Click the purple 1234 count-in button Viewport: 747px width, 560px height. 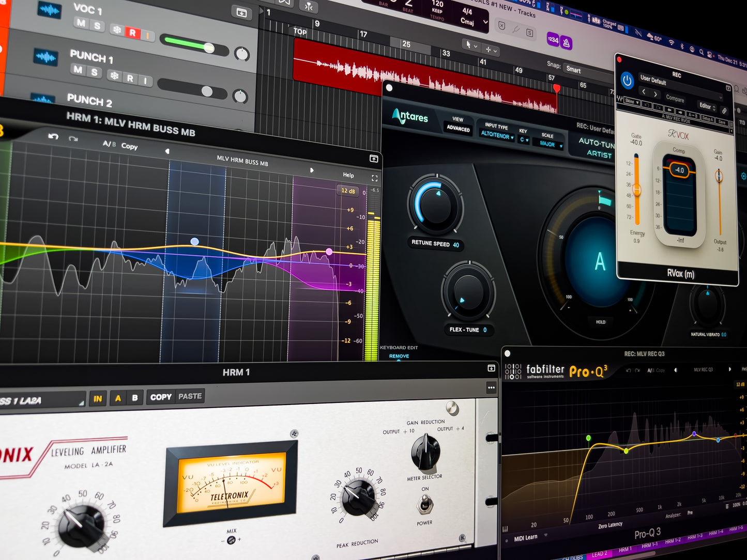(x=553, y=40)
